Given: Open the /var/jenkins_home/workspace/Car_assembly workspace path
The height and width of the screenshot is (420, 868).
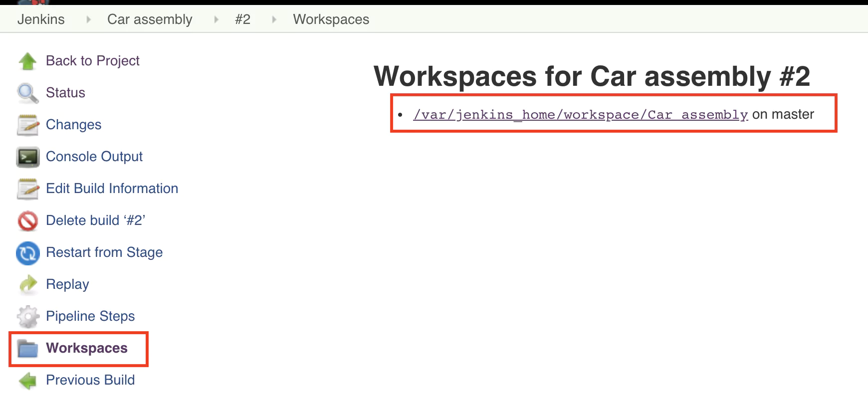Looking at the screenshot, I should (581, 115).
